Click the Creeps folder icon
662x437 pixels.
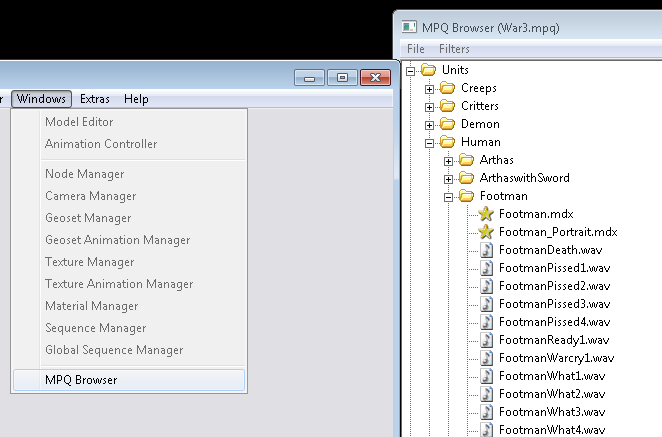click(x=448, y=88)
